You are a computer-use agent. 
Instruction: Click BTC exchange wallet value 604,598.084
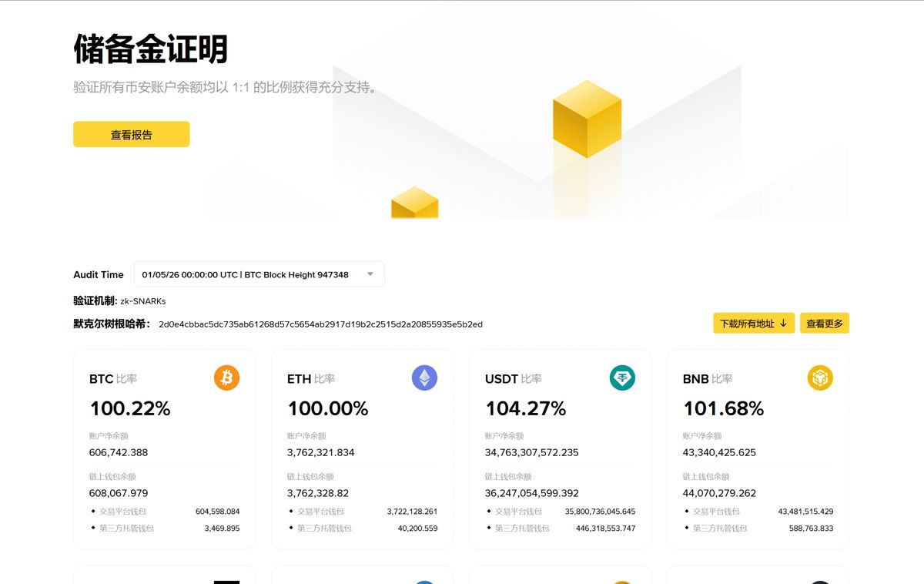coord(218,512)
